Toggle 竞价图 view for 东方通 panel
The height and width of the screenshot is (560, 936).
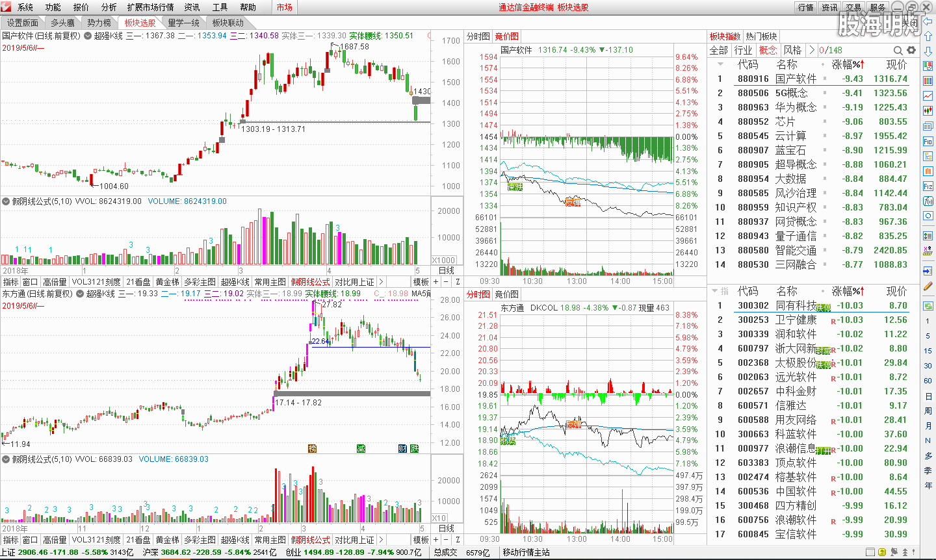506,294
